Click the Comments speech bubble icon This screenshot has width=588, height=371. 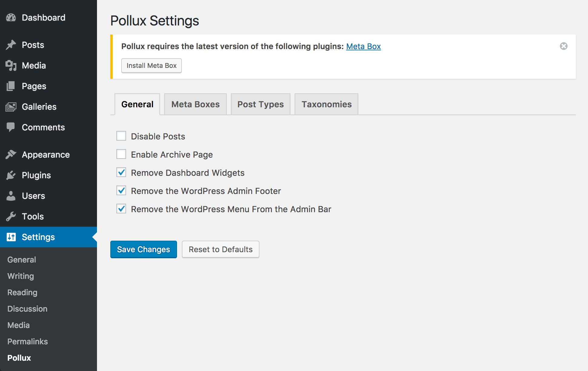coord(11,127)
